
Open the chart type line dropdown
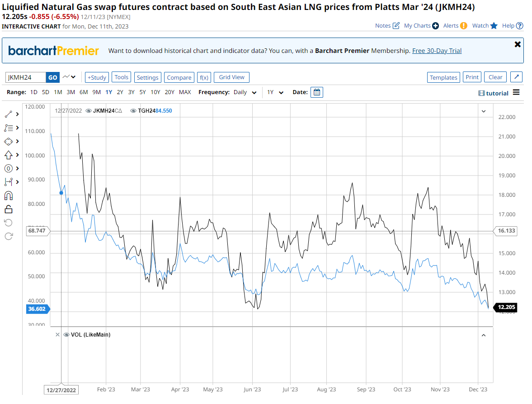tap(69, 77)
